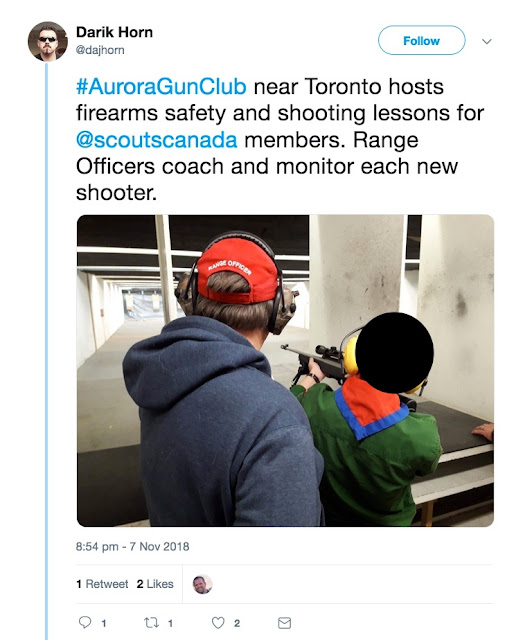The image size is (523, 640).
Task: Click the like count beside heart
Action: (237, 623)
